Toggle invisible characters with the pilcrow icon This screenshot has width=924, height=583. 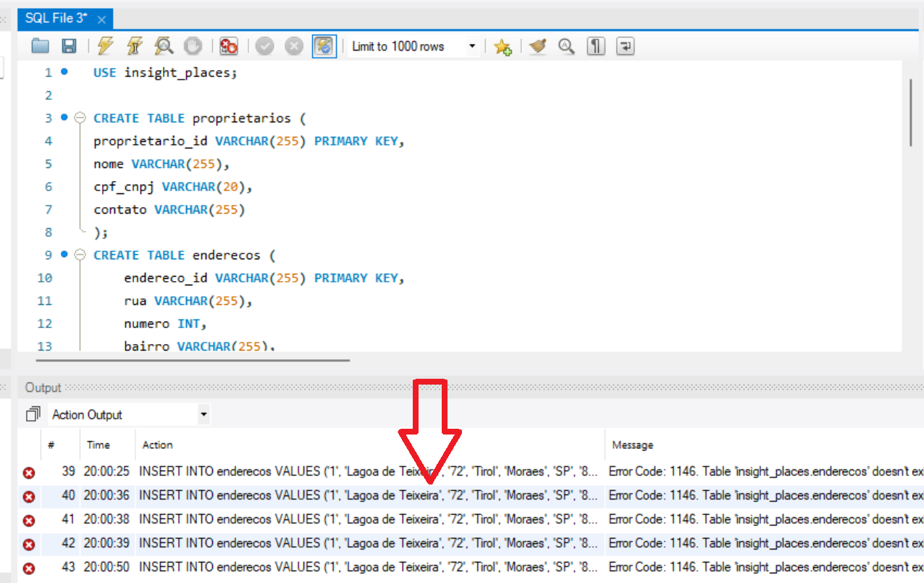[x=596, y=46]
